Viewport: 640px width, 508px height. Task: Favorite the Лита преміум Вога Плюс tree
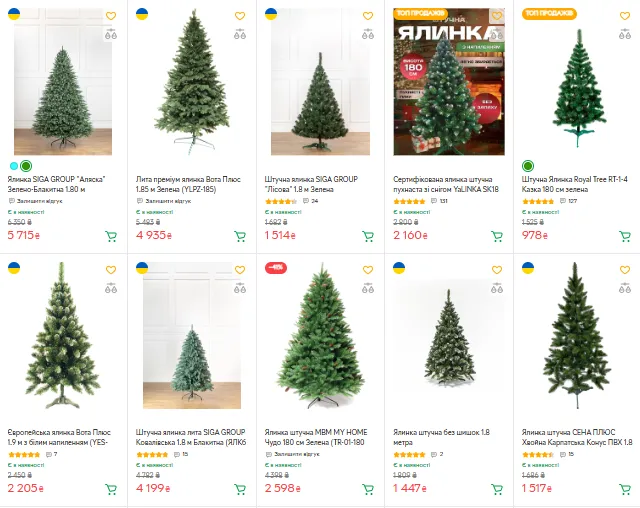coord(240,16)
